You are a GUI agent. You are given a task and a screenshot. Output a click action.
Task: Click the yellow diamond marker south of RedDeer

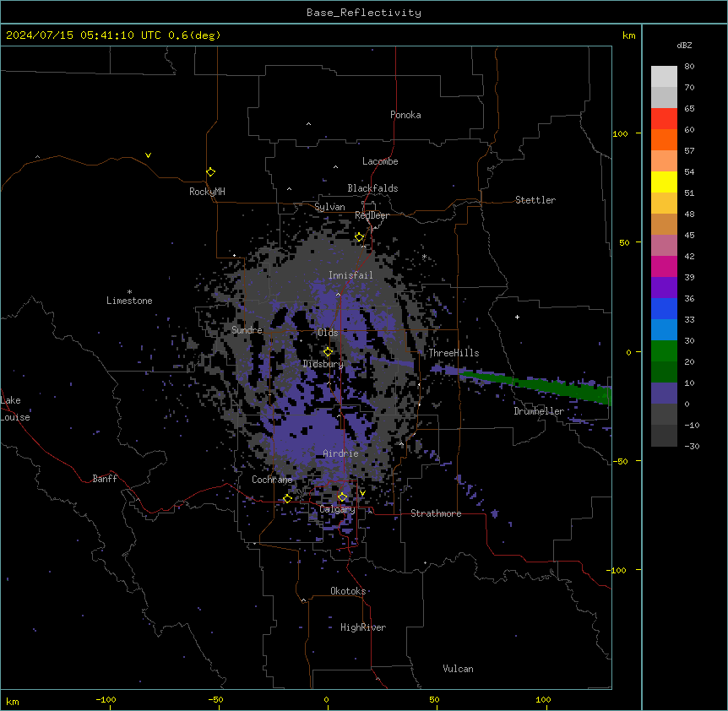pos(359,237)
